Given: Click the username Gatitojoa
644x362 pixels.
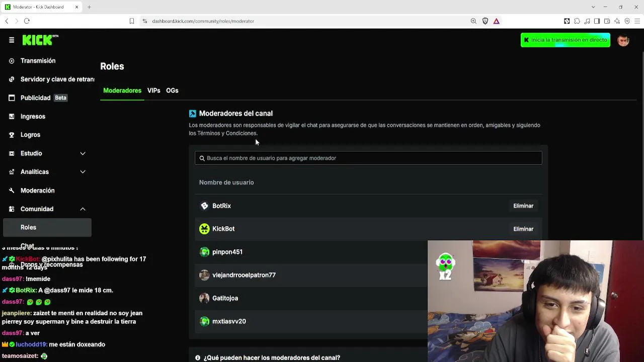Looking at the screenshot, I should (225, 298).
